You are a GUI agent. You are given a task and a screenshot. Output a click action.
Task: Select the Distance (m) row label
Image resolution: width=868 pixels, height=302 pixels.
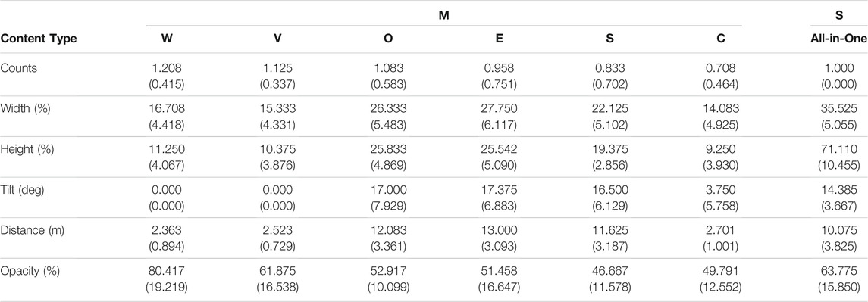click(x=32, y=230)
